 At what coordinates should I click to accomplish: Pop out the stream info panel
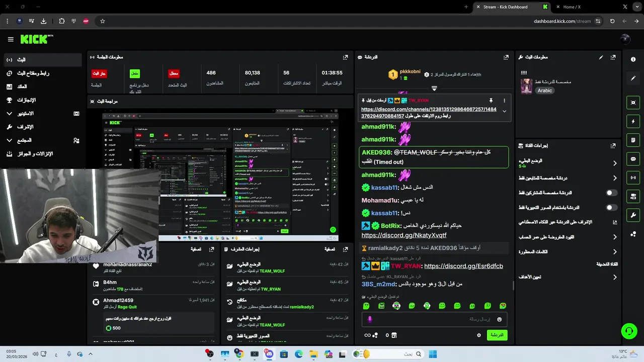613,57
